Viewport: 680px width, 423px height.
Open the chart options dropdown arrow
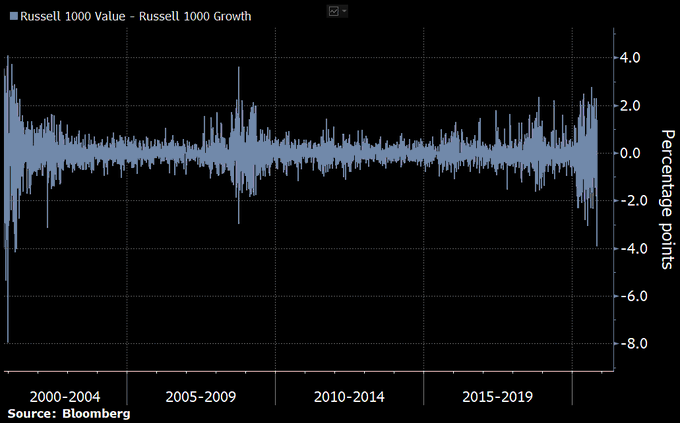point(344,11)
